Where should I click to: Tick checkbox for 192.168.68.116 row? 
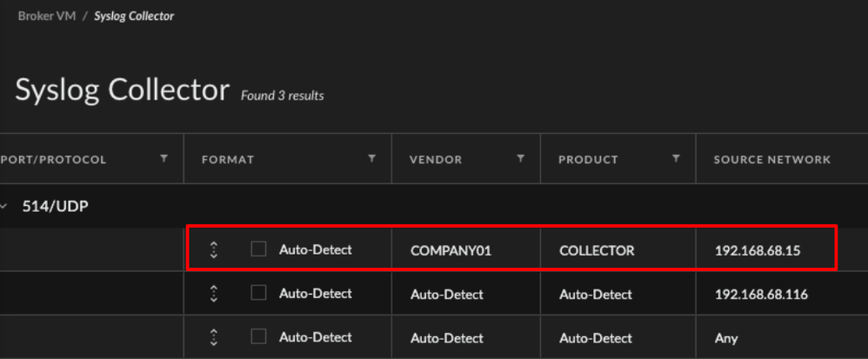258,293
